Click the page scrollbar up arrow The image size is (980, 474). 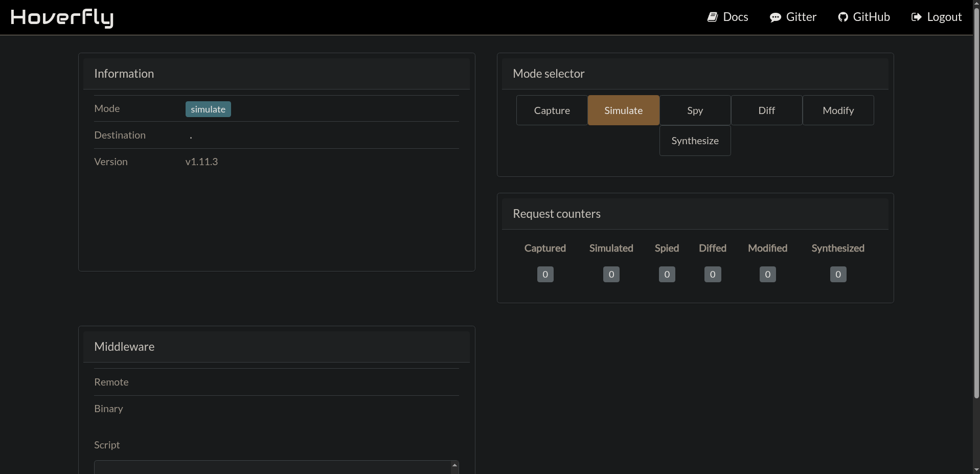[976, 4]
